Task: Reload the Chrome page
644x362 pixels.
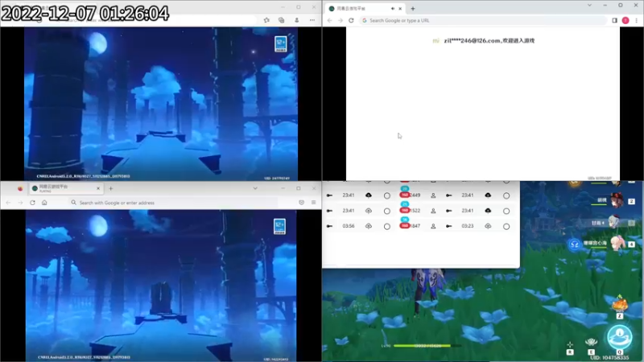Action: click(351, 21)
